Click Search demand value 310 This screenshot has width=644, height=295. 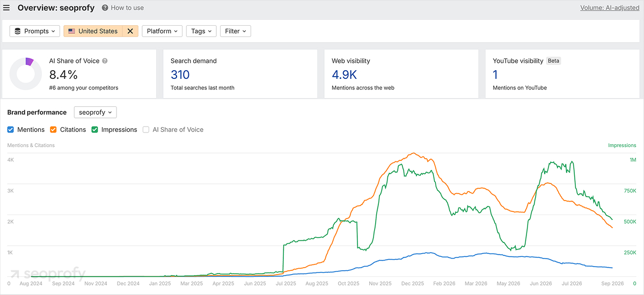(180, 75)
